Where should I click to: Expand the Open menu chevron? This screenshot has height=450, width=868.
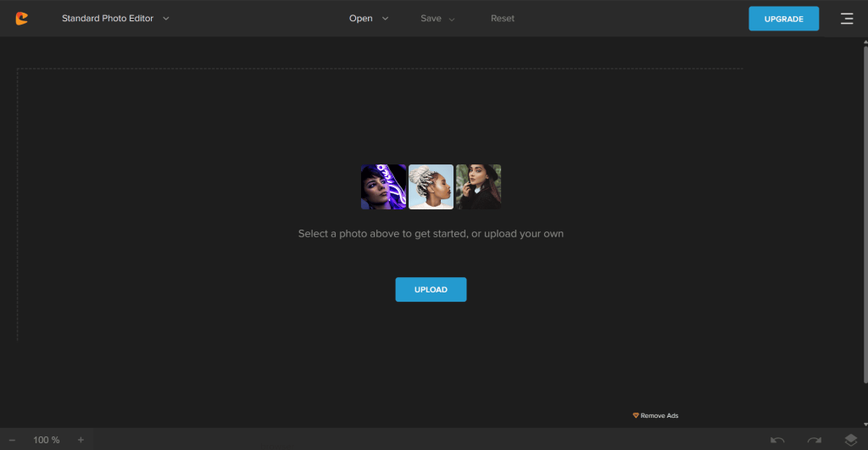coord(386,19)
